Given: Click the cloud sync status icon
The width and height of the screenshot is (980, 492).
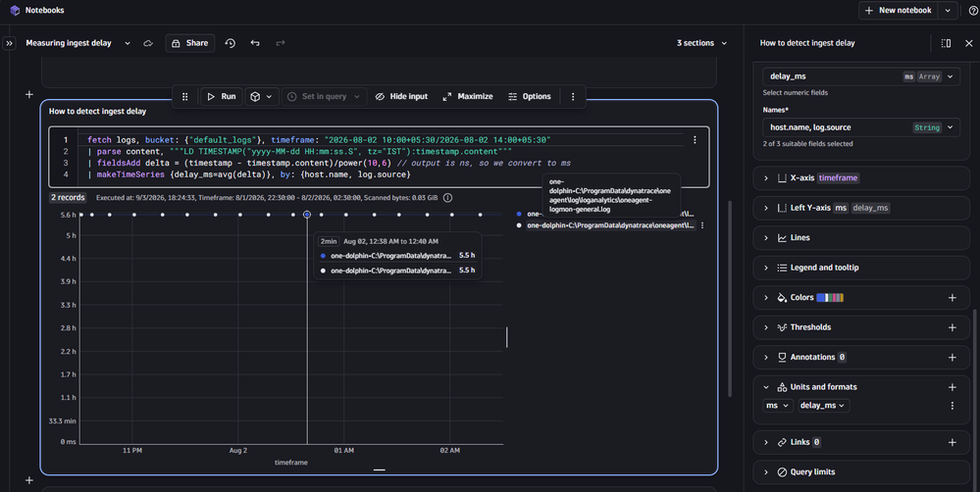Looking at the screenshot, I should click(x=148, y=43).
